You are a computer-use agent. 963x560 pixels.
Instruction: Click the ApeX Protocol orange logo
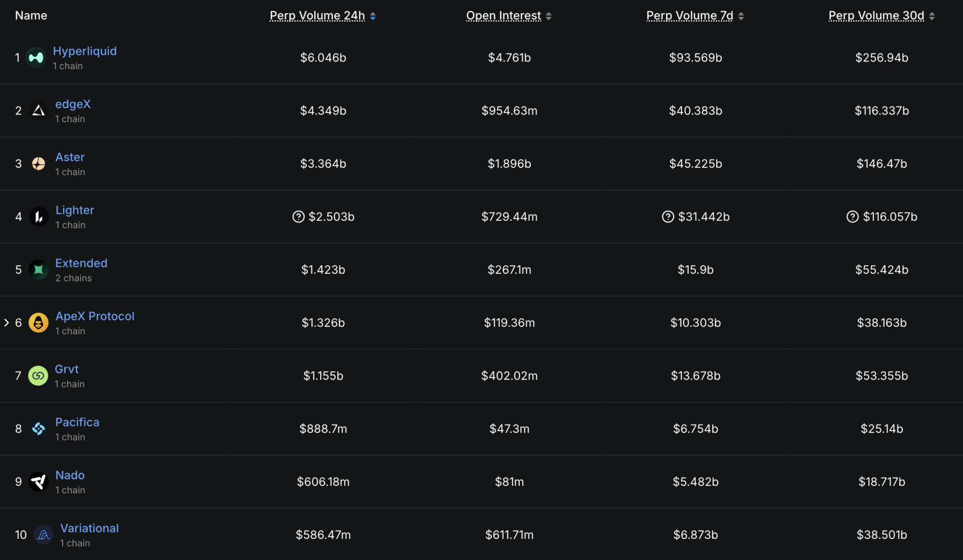(39, 323)
